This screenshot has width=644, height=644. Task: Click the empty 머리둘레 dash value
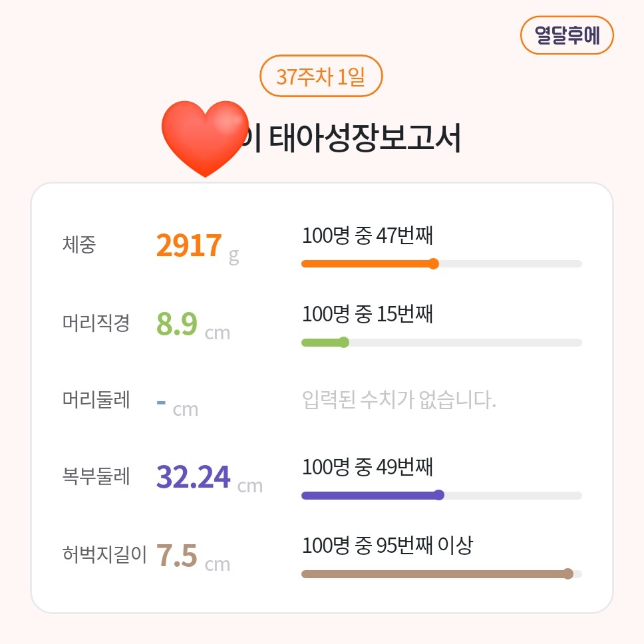[x=162, y=402]
